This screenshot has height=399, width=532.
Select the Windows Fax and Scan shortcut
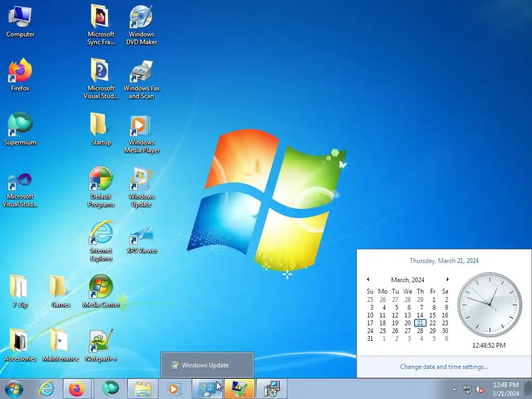click(x=141, y=79)
